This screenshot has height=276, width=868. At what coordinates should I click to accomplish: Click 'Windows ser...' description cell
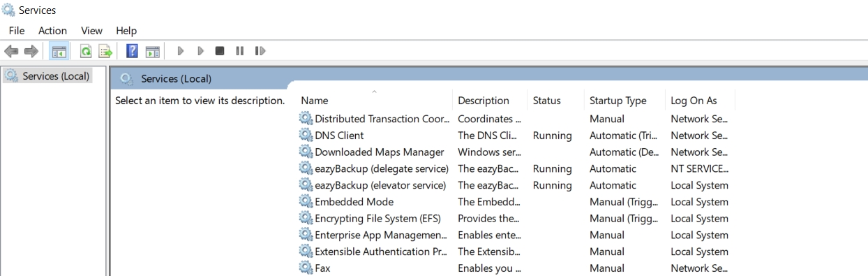click(x=489, y=152)
